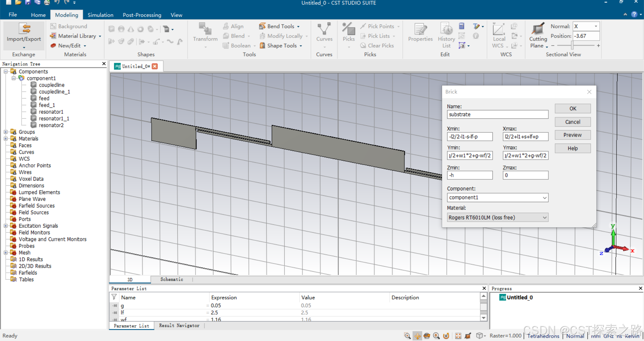This screenshot has width=644, height=341.
Task: Click OK in the Brick dialog
Action: (x=573, y=109)
